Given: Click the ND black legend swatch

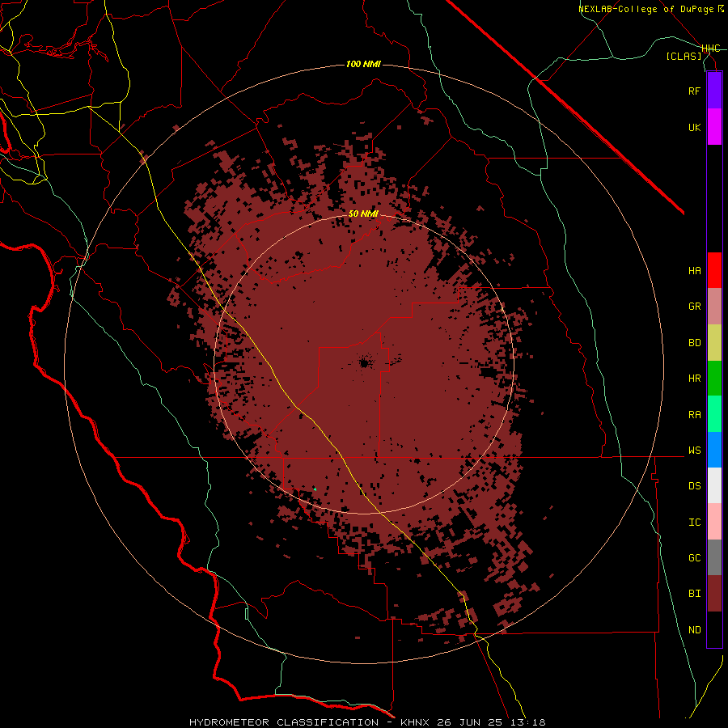Looking at the screenshot, I should click(x=714, y=629).
